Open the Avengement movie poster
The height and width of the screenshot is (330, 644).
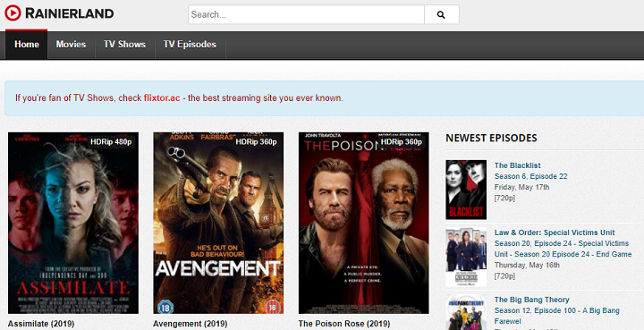click(218, 223)
